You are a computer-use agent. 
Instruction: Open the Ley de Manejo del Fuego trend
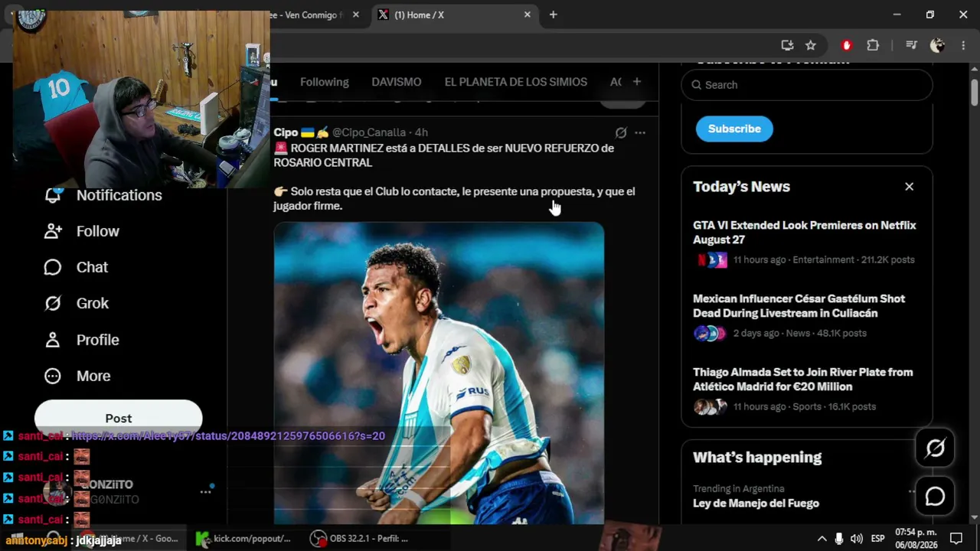click(756, 504)
